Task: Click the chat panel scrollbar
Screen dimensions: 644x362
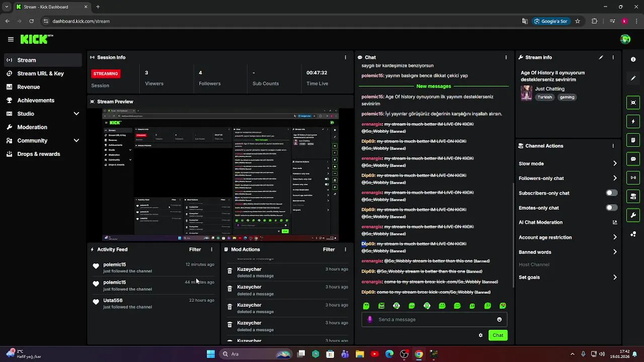Action: (513, 235)
